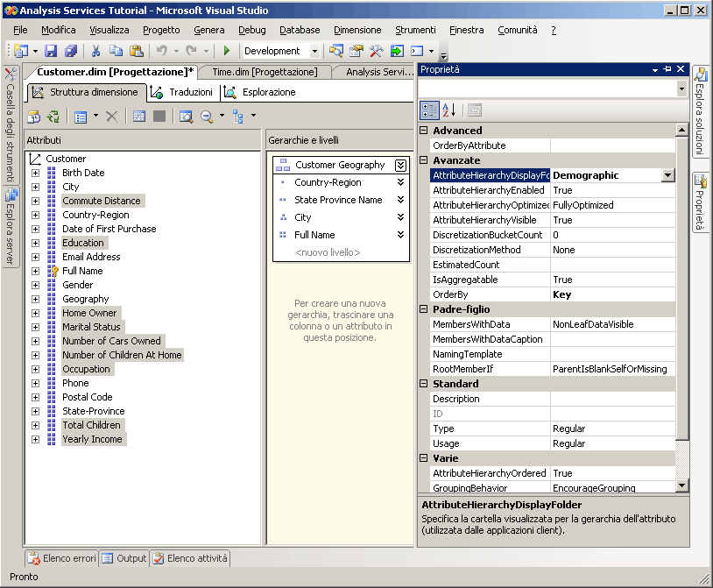Collapse the Customer Geography hierarchy chevron
The height and width of the screenshot is (588, 713).
400,165
